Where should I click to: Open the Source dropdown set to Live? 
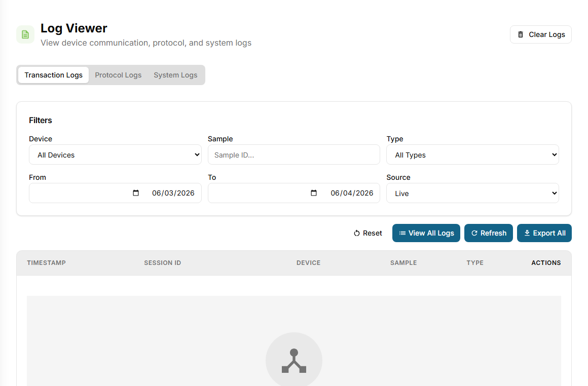472,194
